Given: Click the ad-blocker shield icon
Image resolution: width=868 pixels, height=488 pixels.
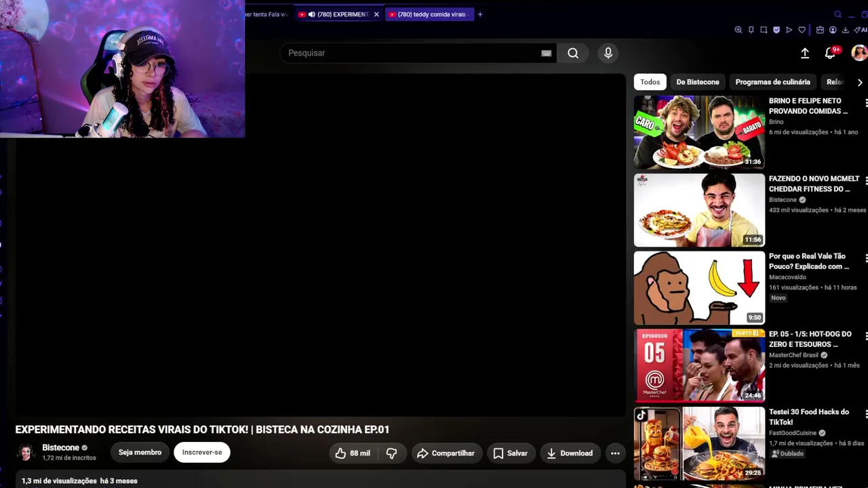Looking at the screenshot, I should pyautogui.click(x=776, y=30).
